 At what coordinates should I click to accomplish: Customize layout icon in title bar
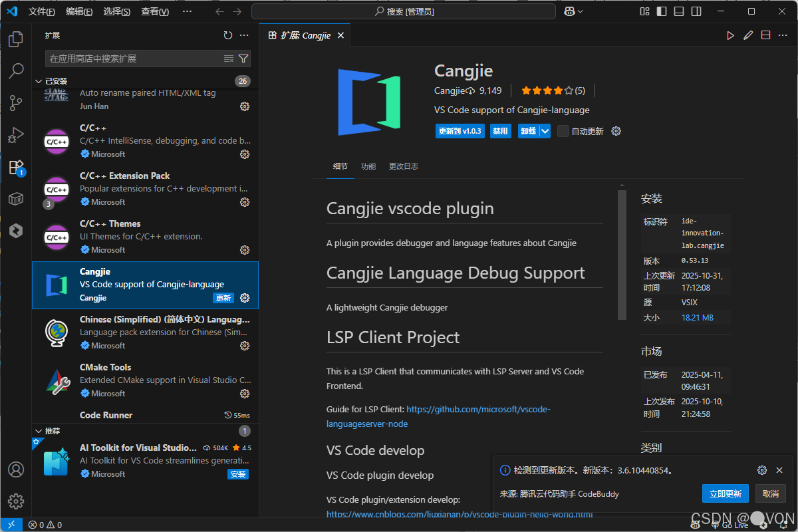644,11
